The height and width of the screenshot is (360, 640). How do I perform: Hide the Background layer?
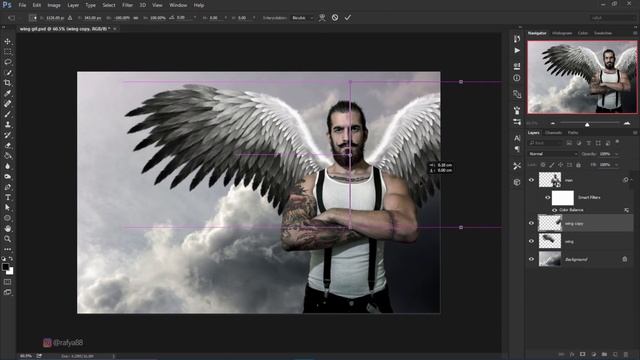point(531,259)
